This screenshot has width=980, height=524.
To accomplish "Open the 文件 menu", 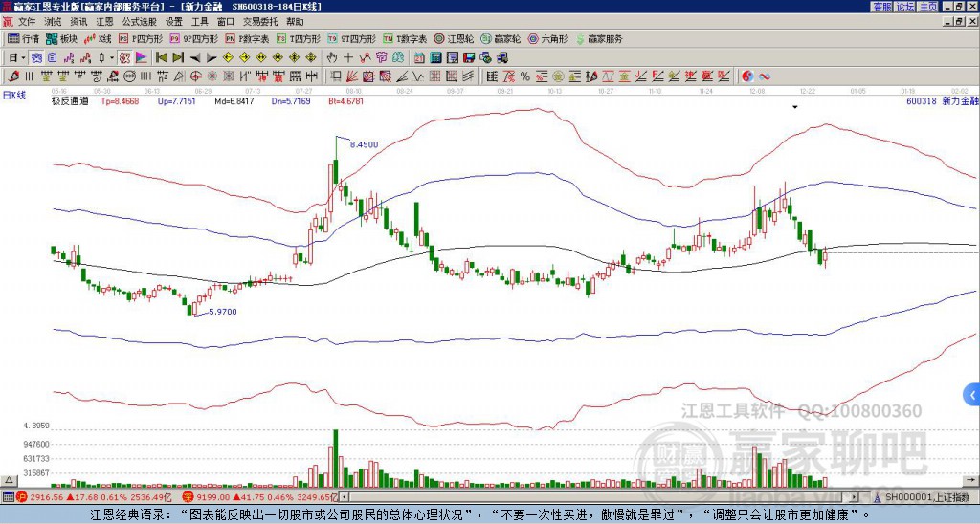I will point(27,22).
